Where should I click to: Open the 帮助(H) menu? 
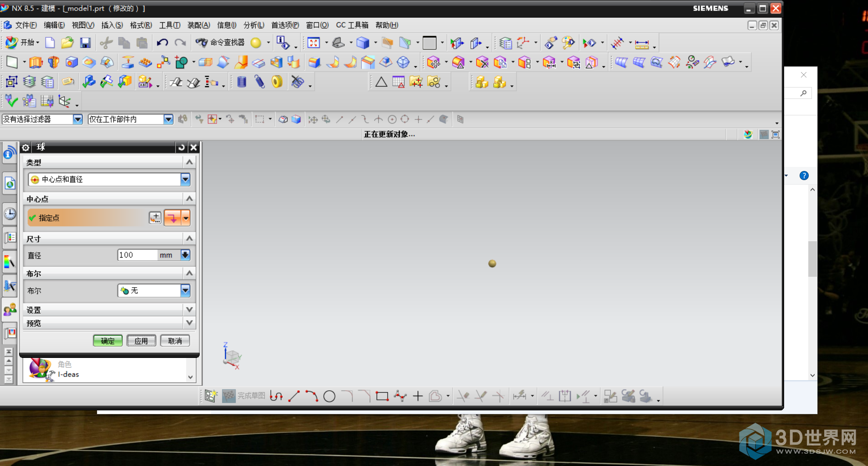pyautogui.click(x=387, y=25)
